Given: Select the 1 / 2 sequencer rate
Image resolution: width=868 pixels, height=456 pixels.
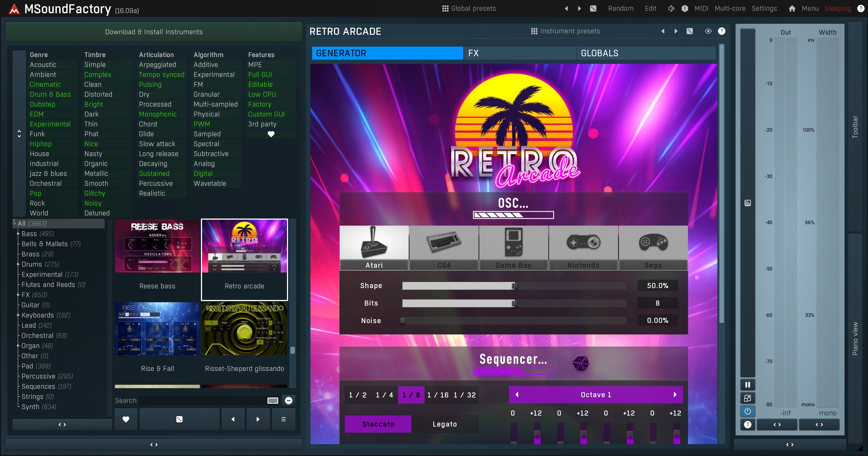Looking at the screenshot, I should (x=357, y=395).
